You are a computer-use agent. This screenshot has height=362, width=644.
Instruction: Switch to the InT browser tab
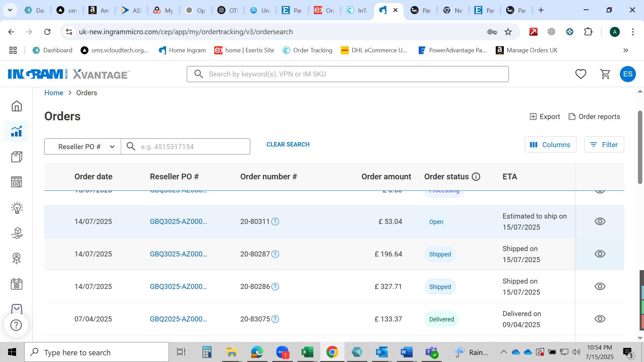357,10
